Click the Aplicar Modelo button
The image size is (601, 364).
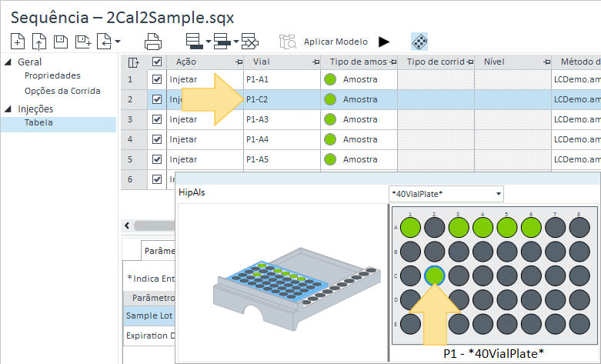click(336, 42)
